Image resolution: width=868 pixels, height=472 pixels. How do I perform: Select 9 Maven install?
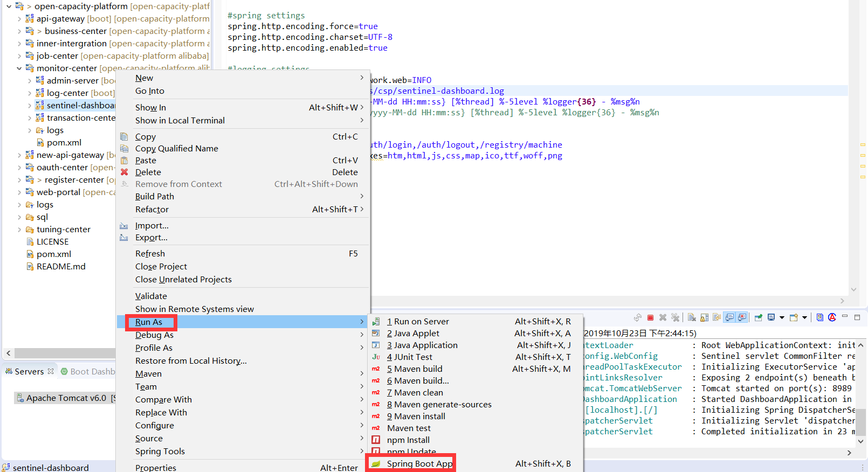476,416
